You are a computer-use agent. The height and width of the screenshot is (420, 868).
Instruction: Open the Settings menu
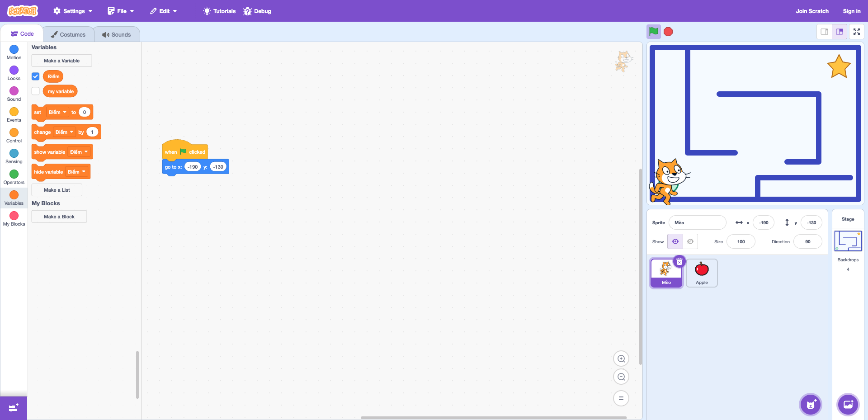click(x=73, y=11)
